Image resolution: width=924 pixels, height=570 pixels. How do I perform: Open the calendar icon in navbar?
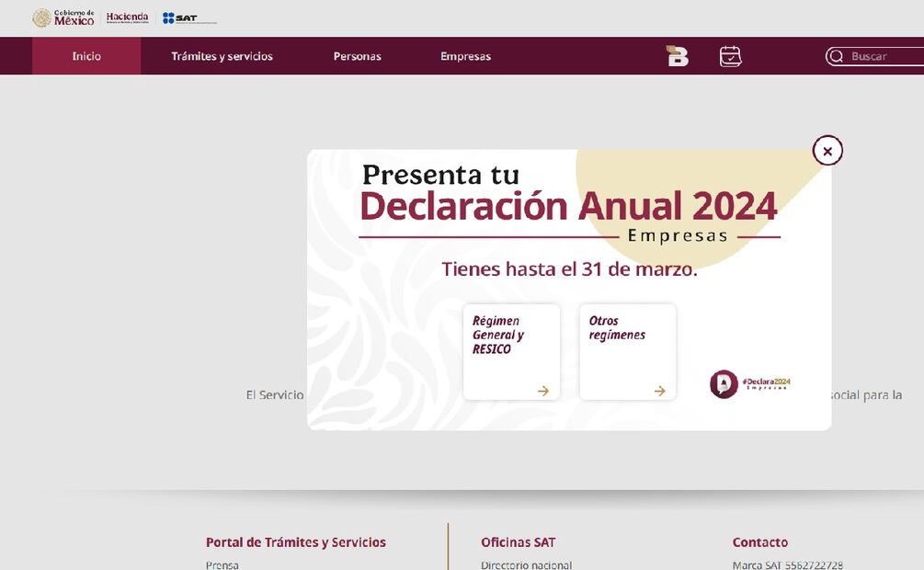click(730, 56)
